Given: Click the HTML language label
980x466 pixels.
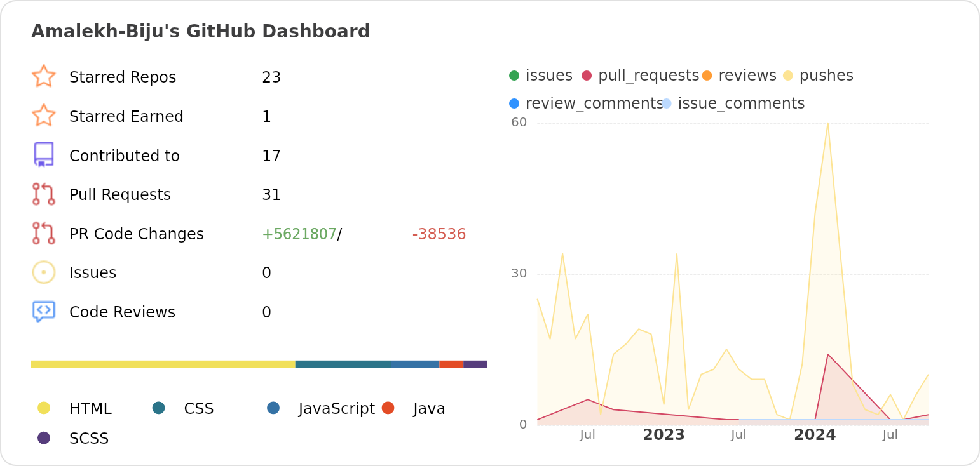Looking at the screenshot, I should 90,409.
